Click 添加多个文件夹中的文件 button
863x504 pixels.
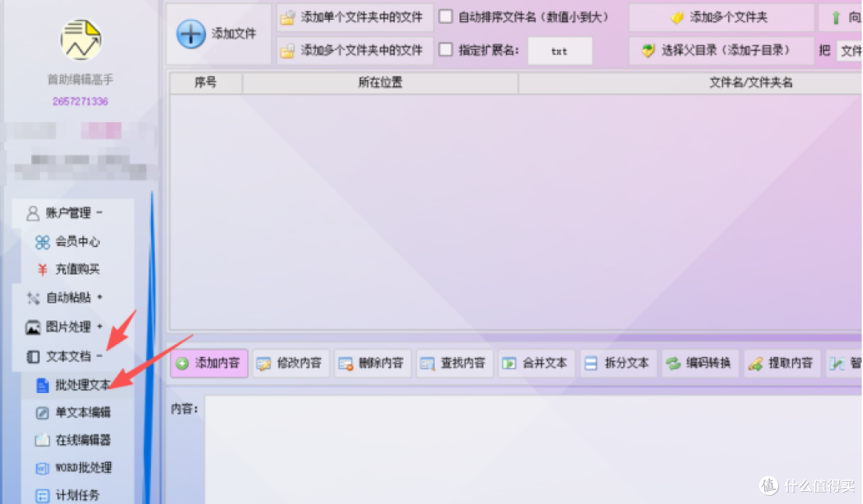click(355, 50)
